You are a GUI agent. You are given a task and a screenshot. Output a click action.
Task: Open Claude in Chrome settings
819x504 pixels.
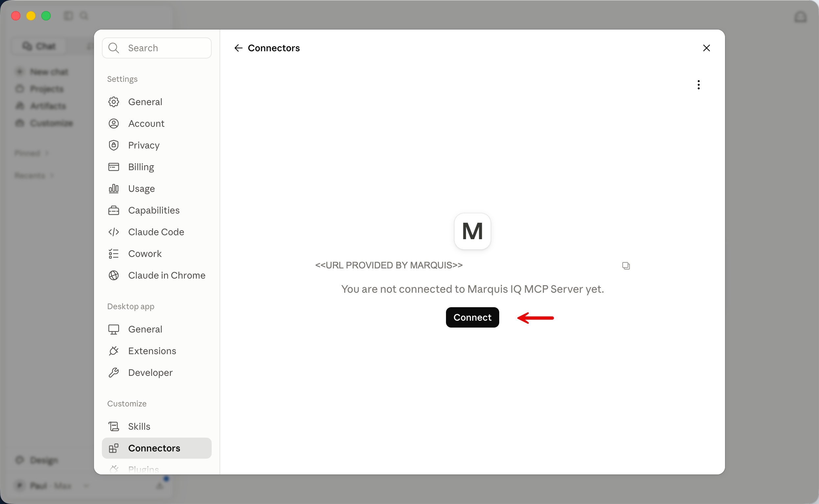pos(157,275)
